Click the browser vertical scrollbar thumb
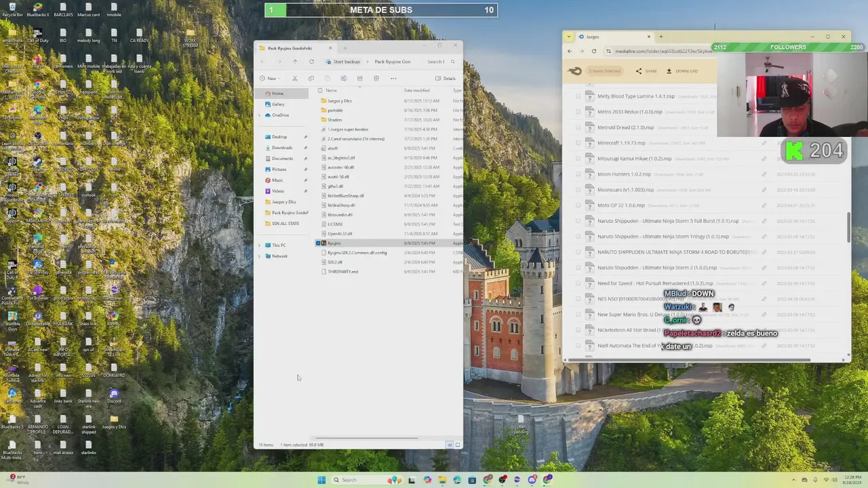The width and height of the screenshot is (868, 488). click(848, 227)
